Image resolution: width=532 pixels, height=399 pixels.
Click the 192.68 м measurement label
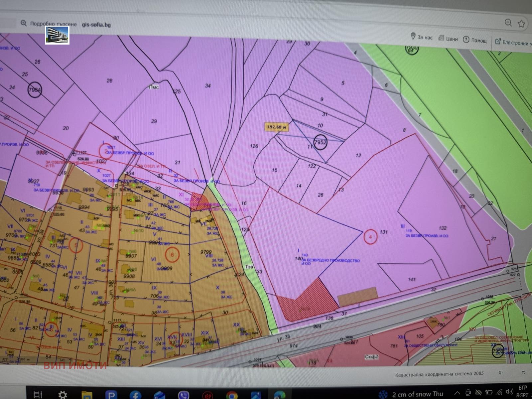click(277, 126)
